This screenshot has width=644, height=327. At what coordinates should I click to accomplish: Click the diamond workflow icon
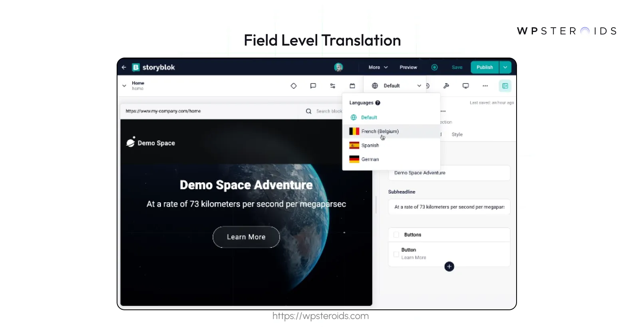click(x=294, y=86)
